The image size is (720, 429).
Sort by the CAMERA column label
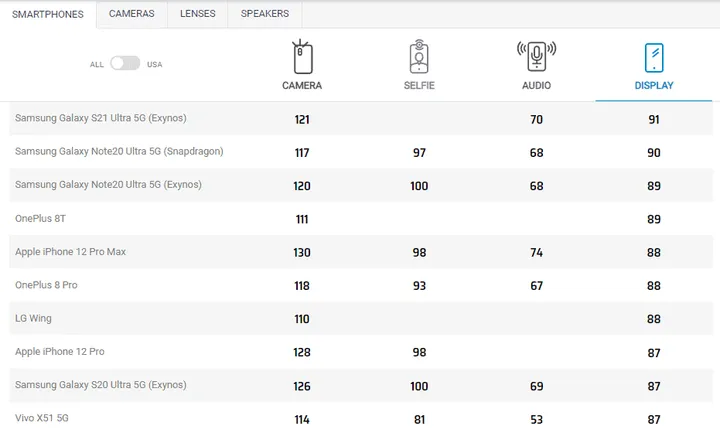coord(302,86)
